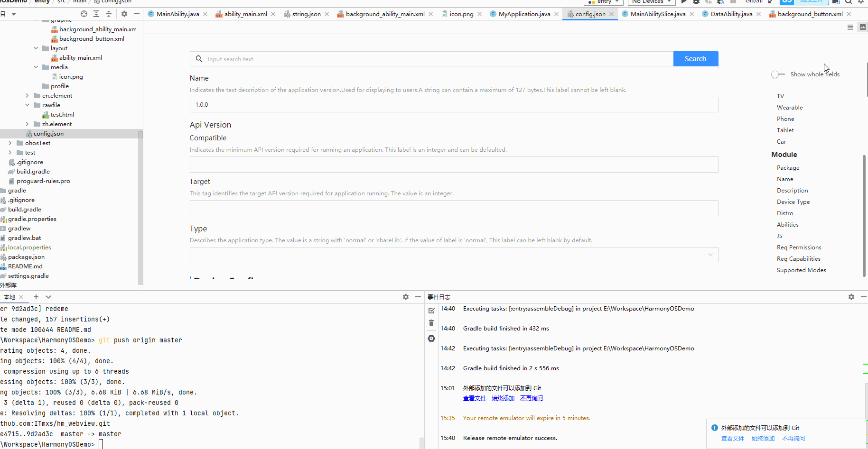Jump to Supported Modes in outline
868x449 pixels.
pyautogui.click(x=802, y=270)
